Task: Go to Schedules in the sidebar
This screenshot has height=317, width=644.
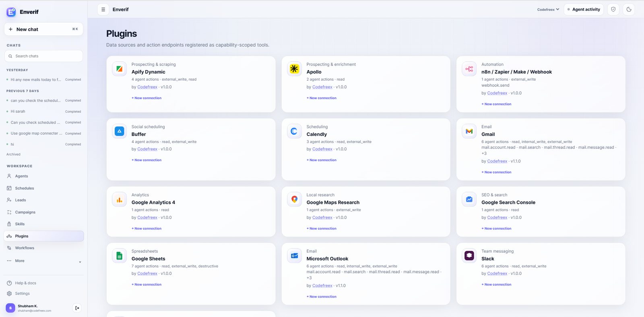Action: pyautogui.click(x=44, y=188)
